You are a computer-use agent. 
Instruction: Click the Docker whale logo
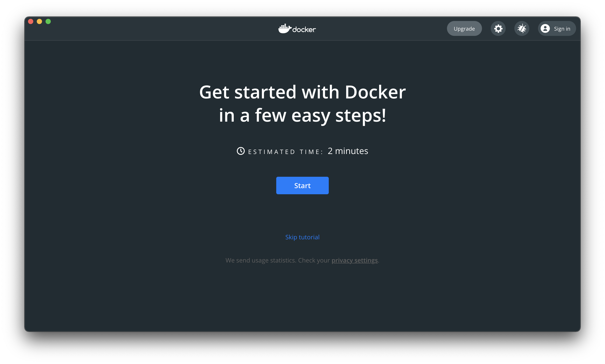point(285,29)
